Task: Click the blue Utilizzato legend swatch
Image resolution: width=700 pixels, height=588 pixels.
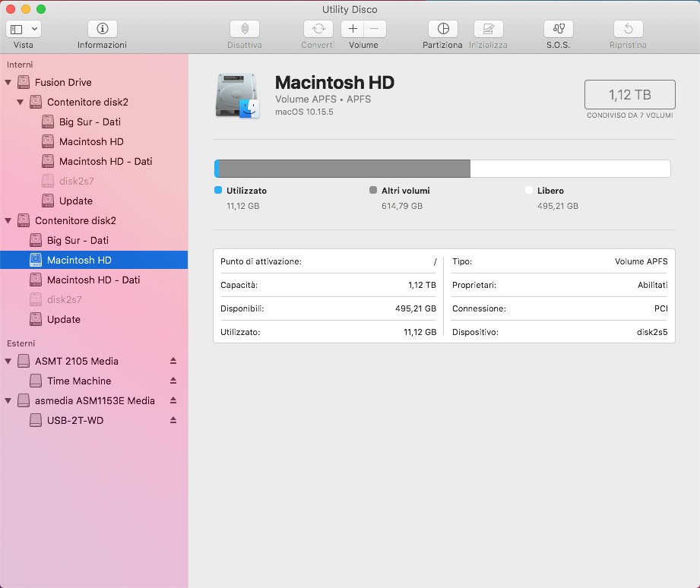Action: [x=218, y=191]
